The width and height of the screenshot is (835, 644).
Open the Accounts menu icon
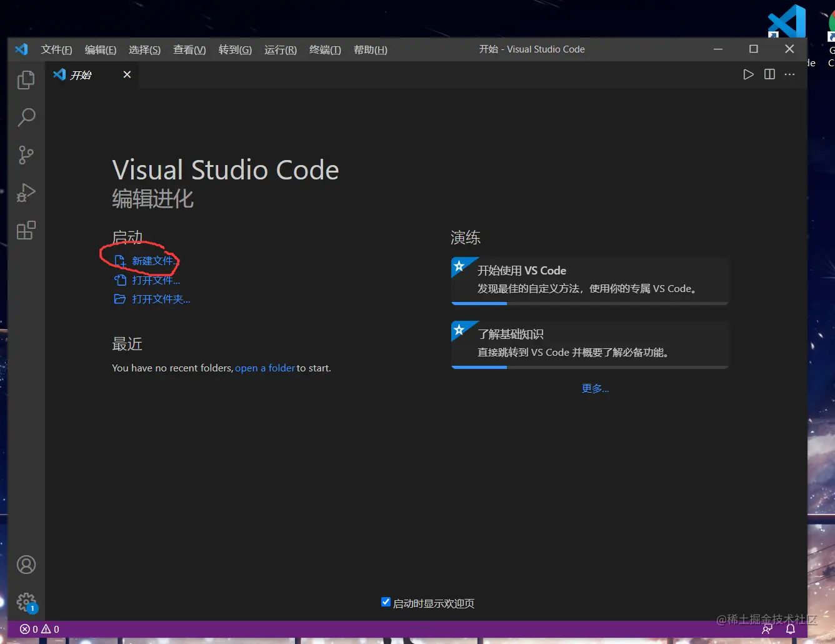(26, 565)
